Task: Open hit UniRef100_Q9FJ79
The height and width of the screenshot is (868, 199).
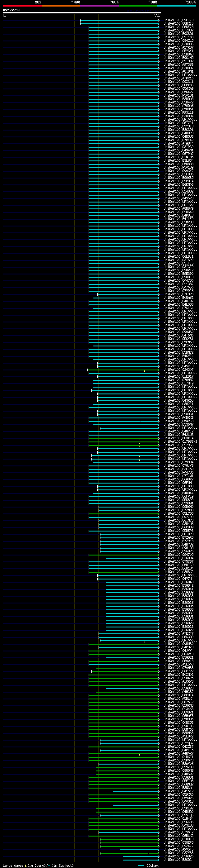Action: coord(178,20)
